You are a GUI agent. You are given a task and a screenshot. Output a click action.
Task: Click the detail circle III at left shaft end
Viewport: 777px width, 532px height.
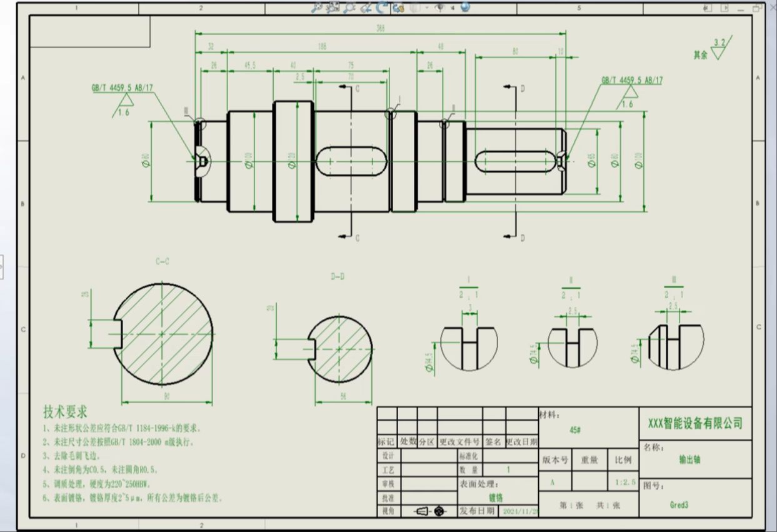tap(199, 123)
